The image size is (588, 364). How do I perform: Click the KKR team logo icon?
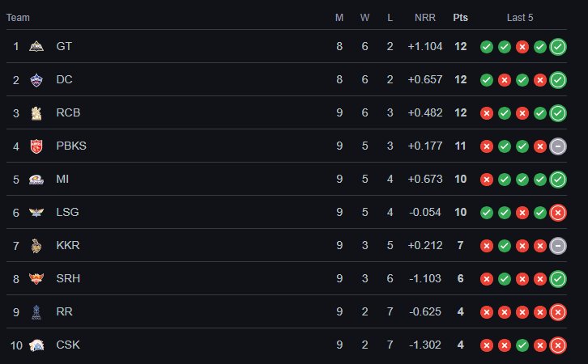36,246
